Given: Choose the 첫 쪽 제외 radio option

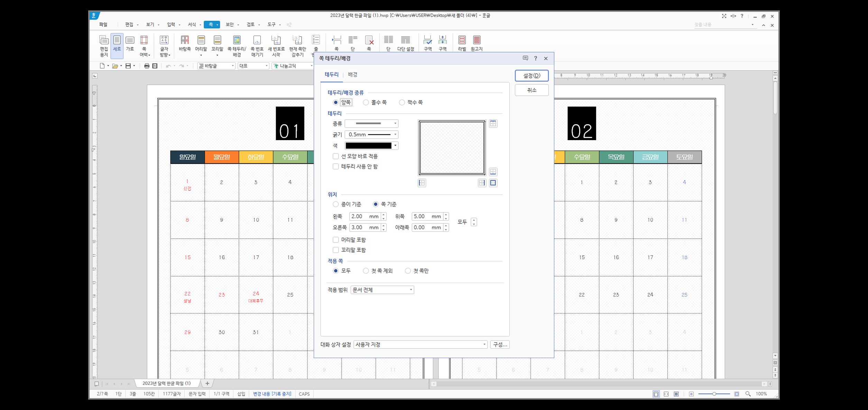Looking at the screenshot, I should (x=366, y=271).
